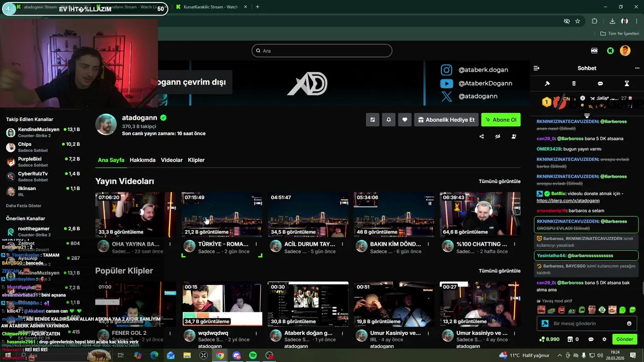
Task: Click user moderation icon under Abone Ol
Action: point(514,136)
